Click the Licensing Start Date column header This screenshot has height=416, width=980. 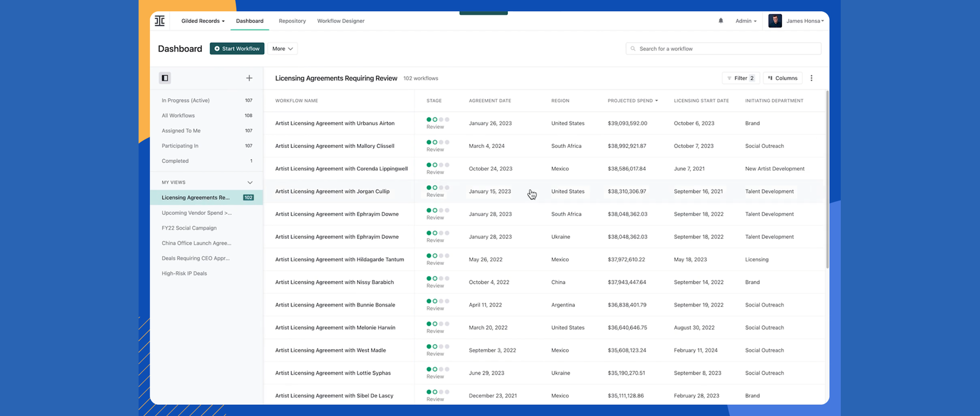[x=701, y=100]
